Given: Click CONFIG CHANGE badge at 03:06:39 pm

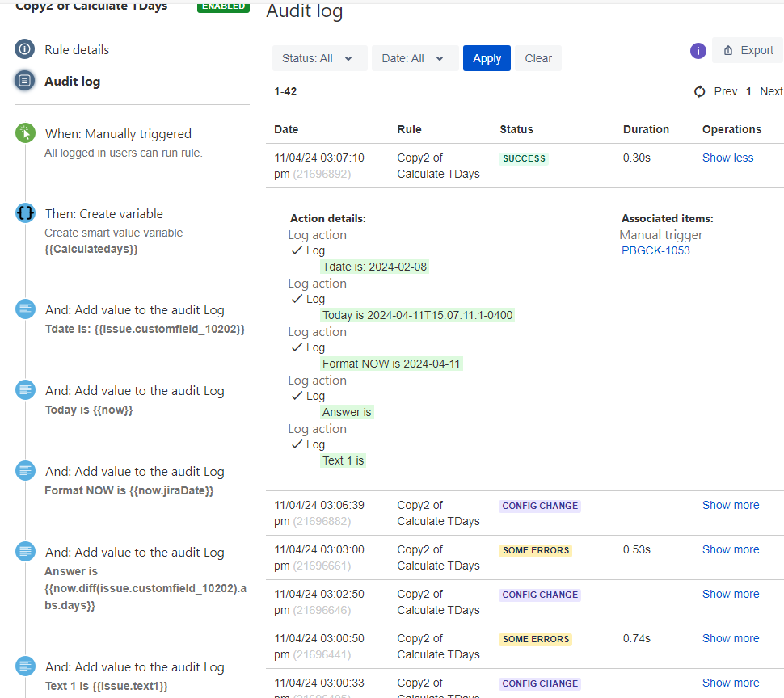Looking at the screenshot, I should click(540, 506).
